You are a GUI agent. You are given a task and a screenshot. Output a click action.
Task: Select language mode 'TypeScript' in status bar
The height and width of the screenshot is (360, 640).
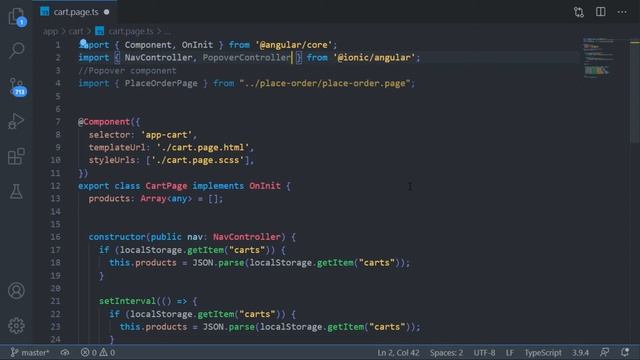tap(543, 352)
